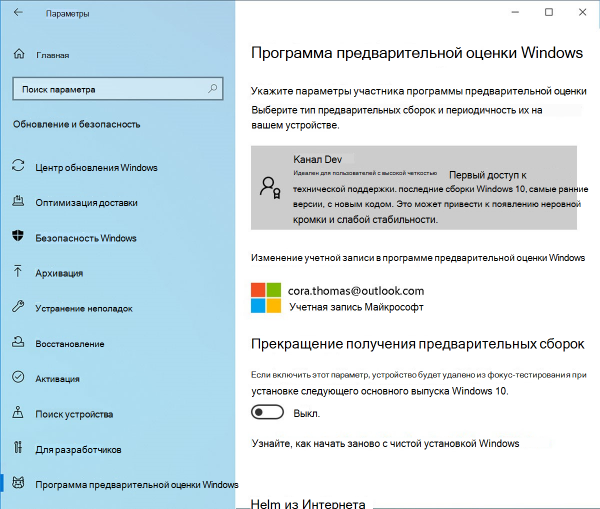Screen dimensions: 600x509
Task: Click the Учетная запись Майкрософт label
Action: 356,307
